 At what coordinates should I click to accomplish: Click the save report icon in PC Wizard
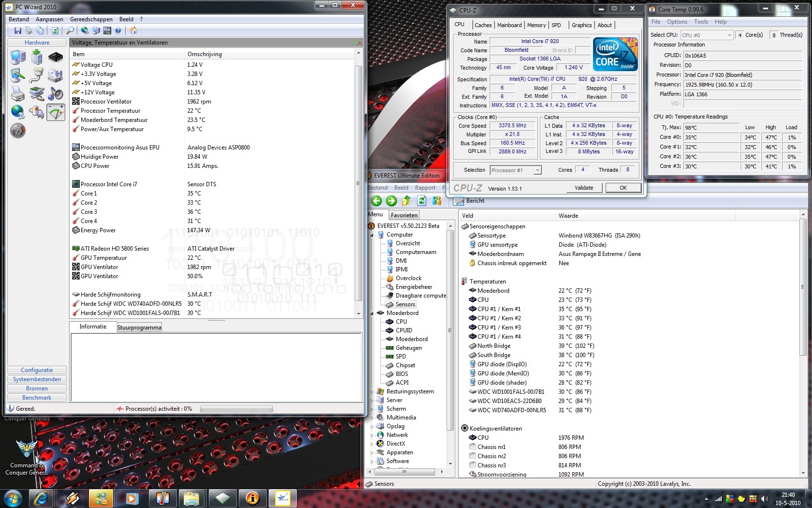pos(18,30)
